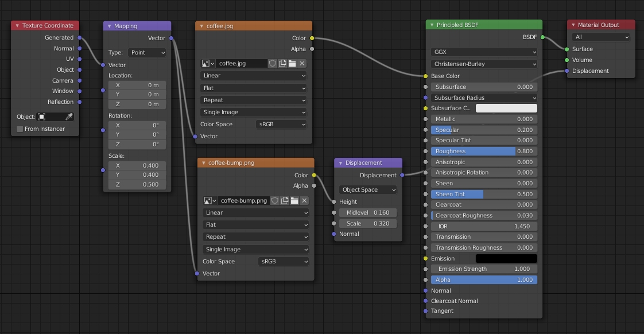Collapse the Material Output node
The height and width of the screenshot is (334, 644).
573,25
